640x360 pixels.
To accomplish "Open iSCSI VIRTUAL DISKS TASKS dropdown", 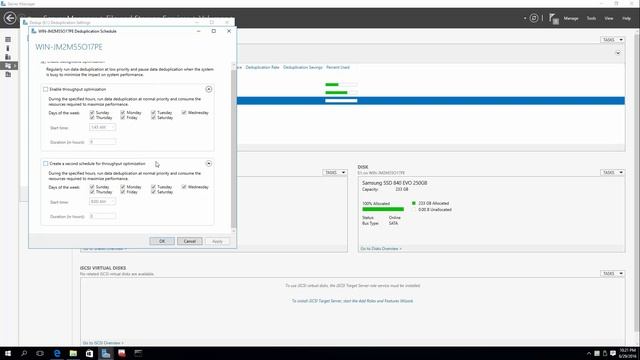I will tap(612, 273).
